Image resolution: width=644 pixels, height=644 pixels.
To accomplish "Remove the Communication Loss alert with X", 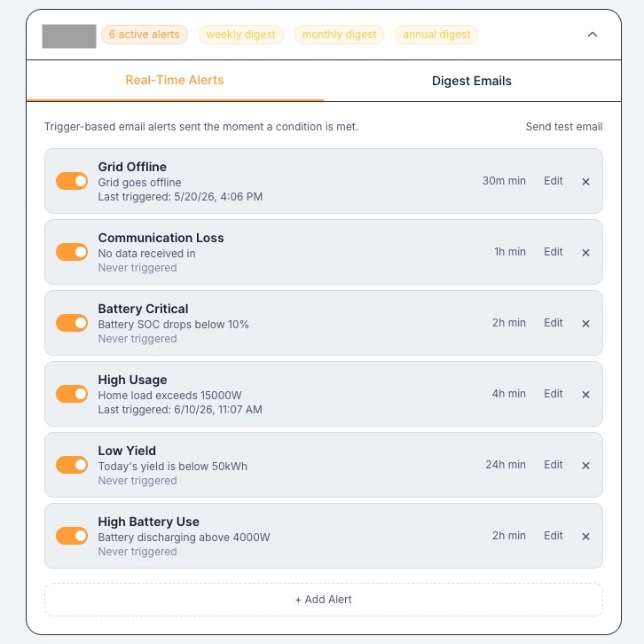I will (x=585, y=253).
